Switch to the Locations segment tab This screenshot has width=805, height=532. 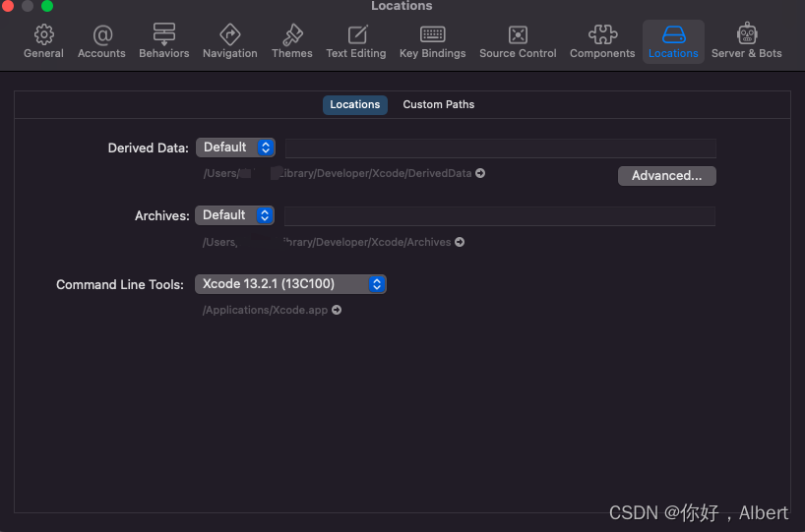pyautogui.click(x=355, y=104)
